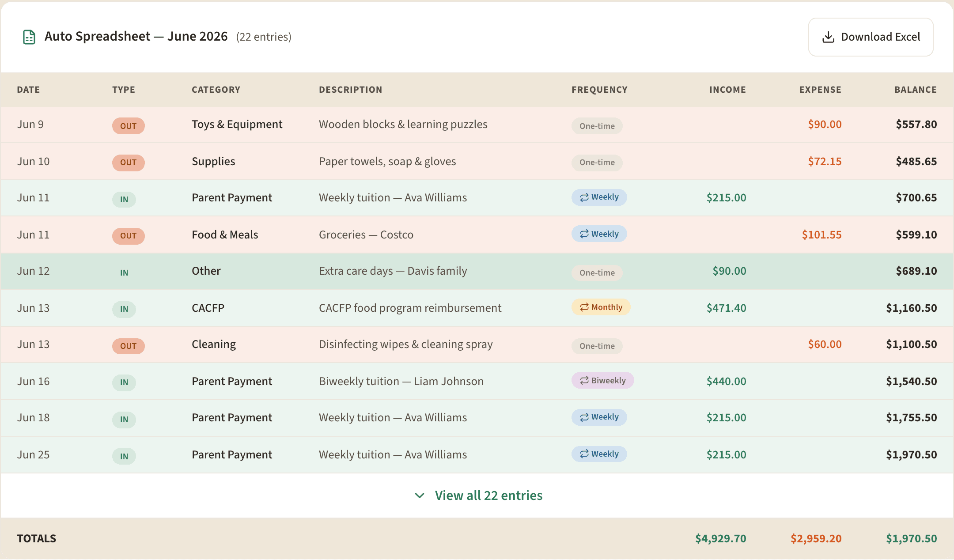The height and width of the screenshot is (560, 954).
Task: Click total income $4,929.70
Action: tap(720, 539)
